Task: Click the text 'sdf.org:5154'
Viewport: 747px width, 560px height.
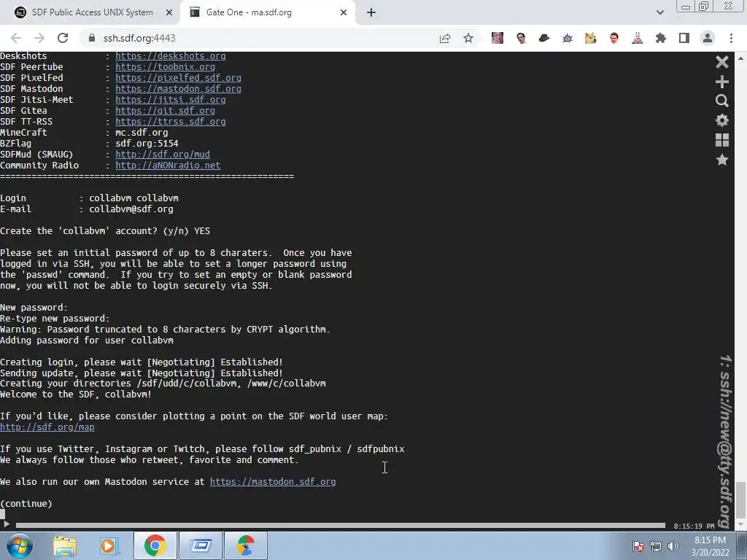Action: 147,144
